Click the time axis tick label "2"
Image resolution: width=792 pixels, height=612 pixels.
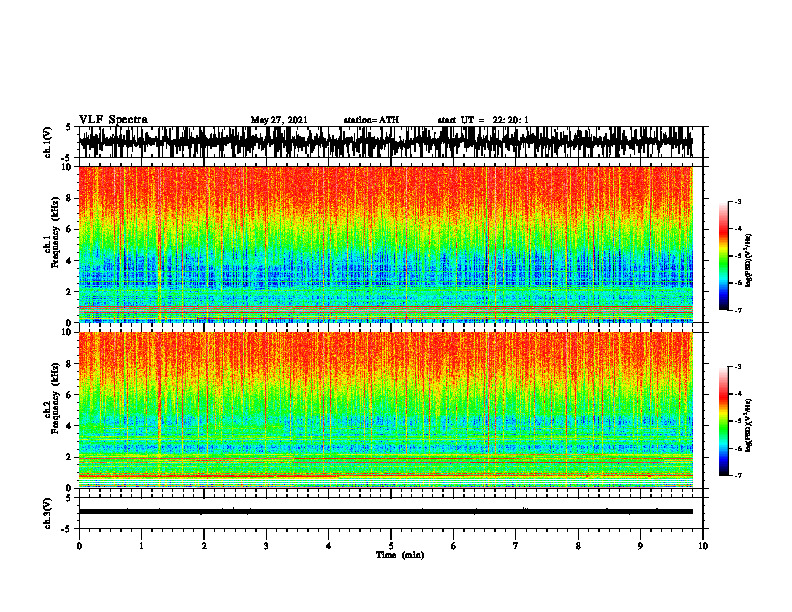[x=204, y=546]
